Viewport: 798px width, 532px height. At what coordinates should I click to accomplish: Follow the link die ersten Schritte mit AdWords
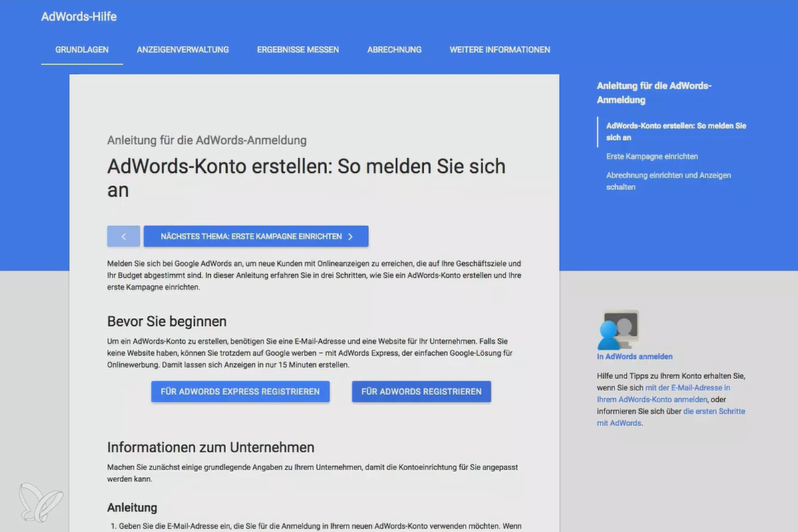pos(671,417)
